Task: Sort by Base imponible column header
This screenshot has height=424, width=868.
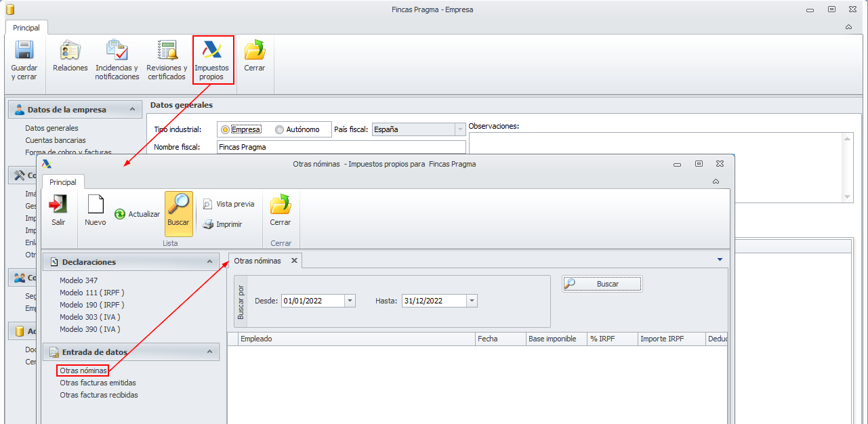Action: click(x=556, y=339)
